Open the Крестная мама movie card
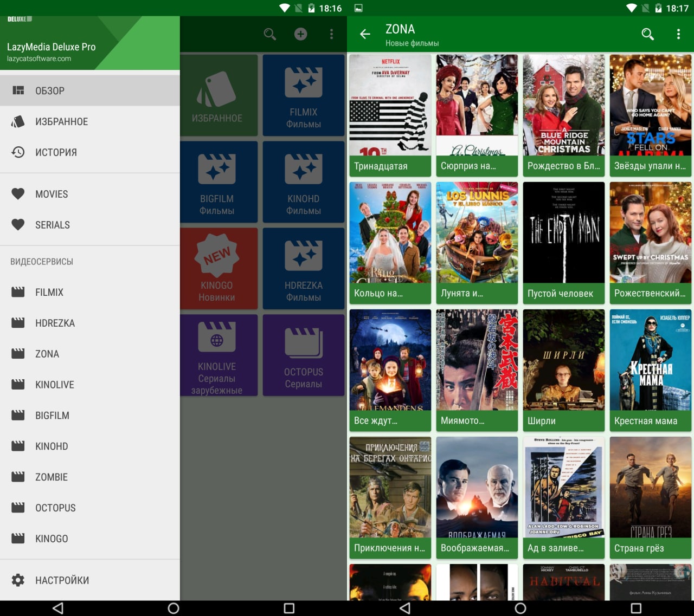Image resolution: width=694 pixels, height=616 pixels. click(651, 370)
